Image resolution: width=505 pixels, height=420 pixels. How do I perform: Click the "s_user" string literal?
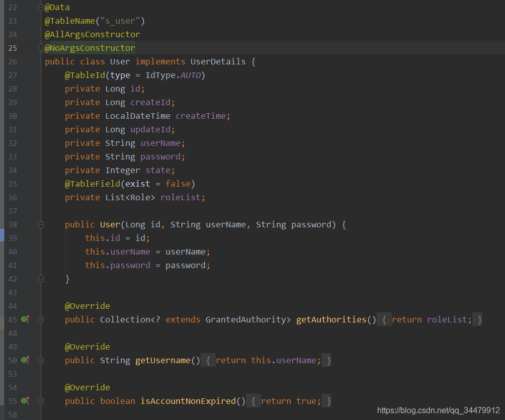pos(120,21)
